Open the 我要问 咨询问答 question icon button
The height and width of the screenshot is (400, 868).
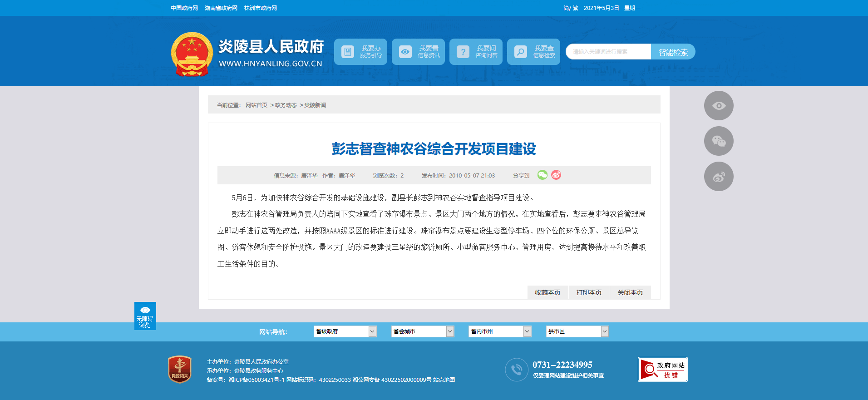[x=476, y=52]
